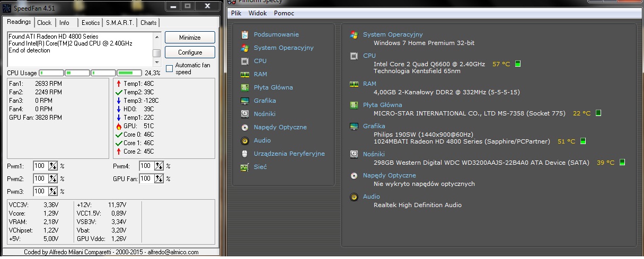Click the fourth CPU Usage progress bar
This screenshot has width=644, height=259.
[129, 73]
